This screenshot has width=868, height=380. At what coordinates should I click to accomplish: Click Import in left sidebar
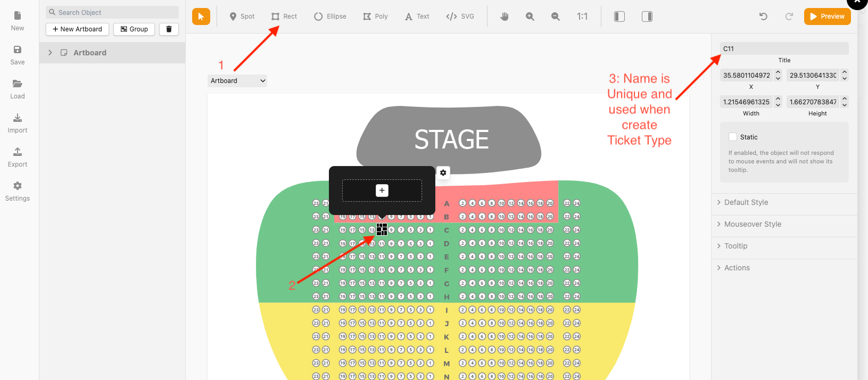point(18,123)
